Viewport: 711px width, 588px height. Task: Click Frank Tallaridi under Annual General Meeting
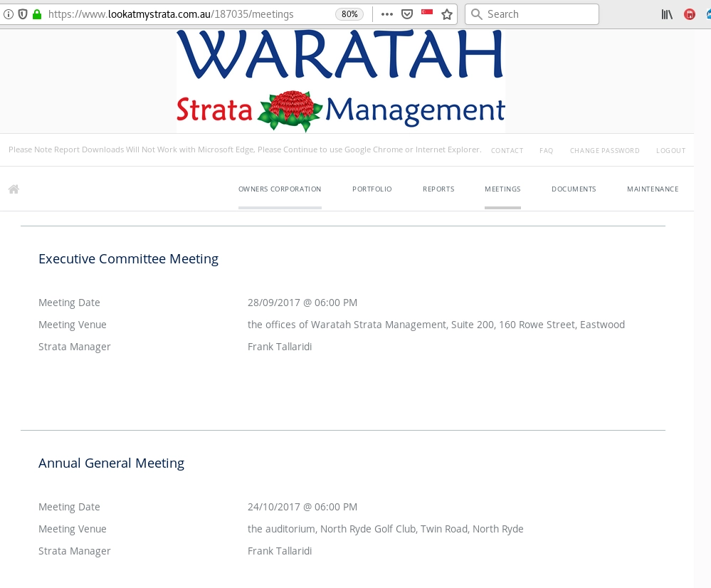(280, 551)
